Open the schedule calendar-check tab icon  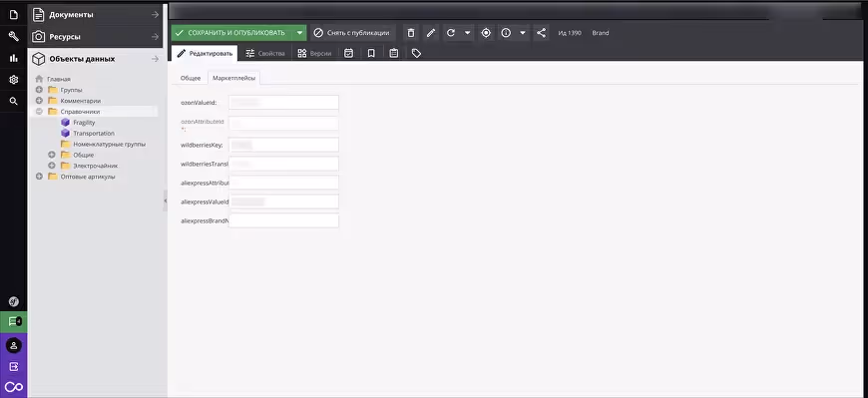tap(348, 53)
